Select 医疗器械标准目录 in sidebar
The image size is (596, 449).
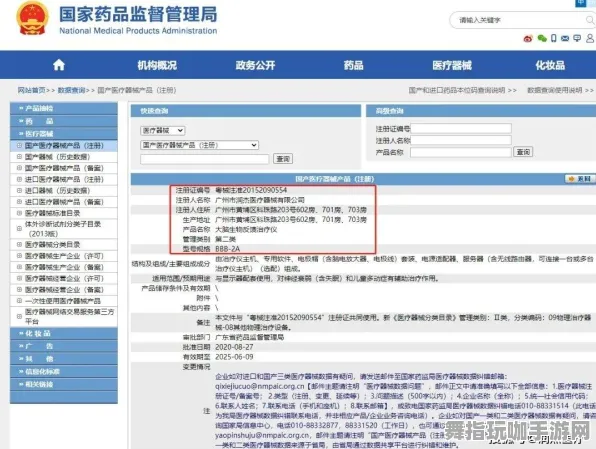[x=64, y=213]
